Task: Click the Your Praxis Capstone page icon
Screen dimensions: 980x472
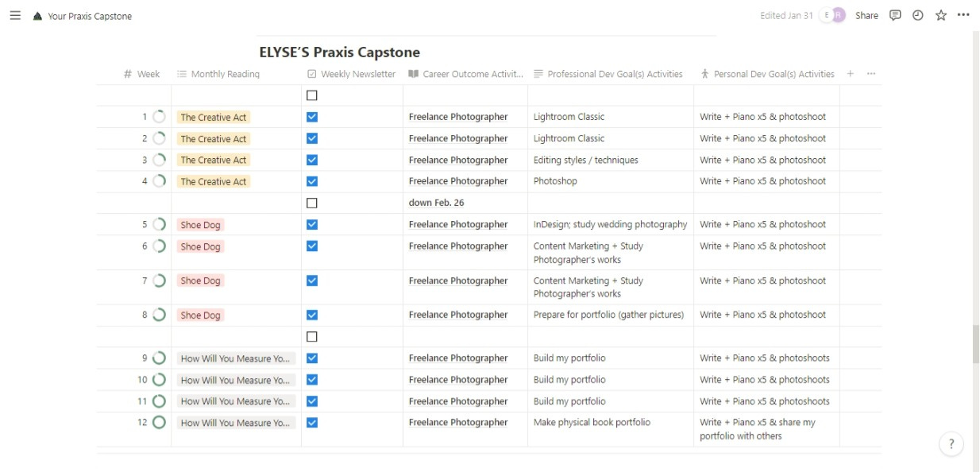Action: coord(37,16)
